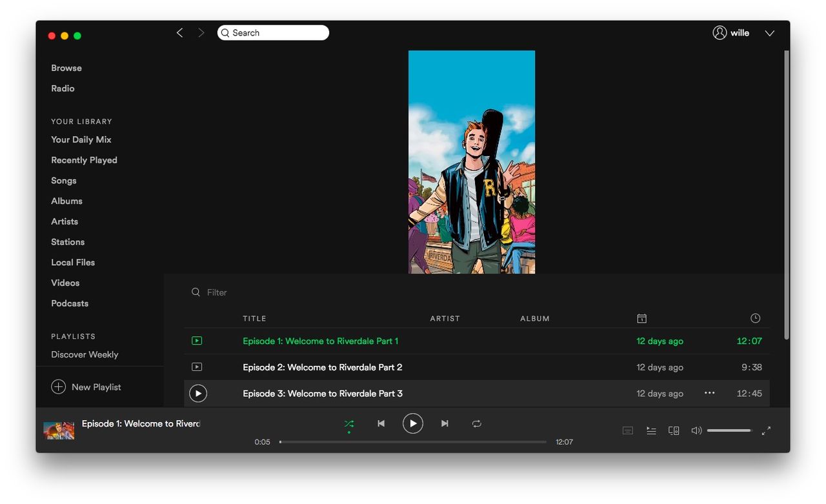The image size is (826, 504).
Task: Open the more options dots for Episode 3
Action: point(709,393)
